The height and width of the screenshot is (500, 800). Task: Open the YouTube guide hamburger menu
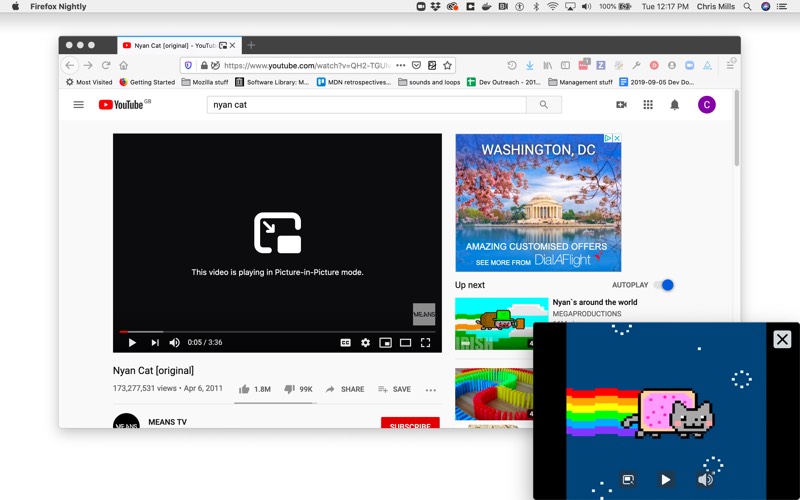coord(79,105)
